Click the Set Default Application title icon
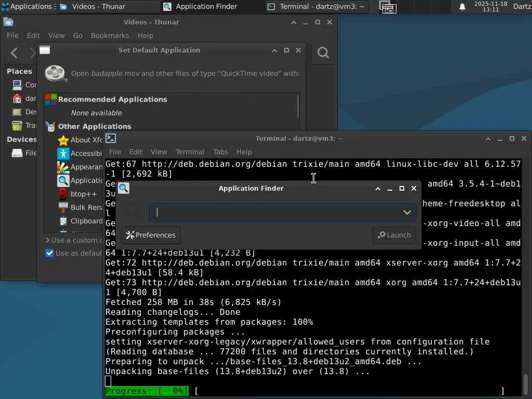Image resolution: width=532 pixels, height=399 pixels. coord(45,50)
